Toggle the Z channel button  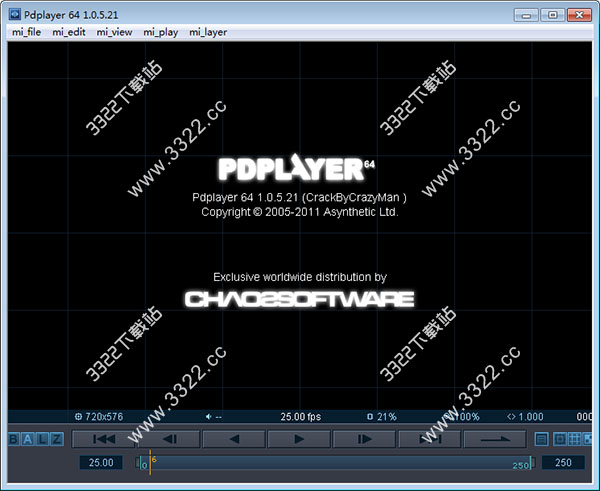click(57, 439)
